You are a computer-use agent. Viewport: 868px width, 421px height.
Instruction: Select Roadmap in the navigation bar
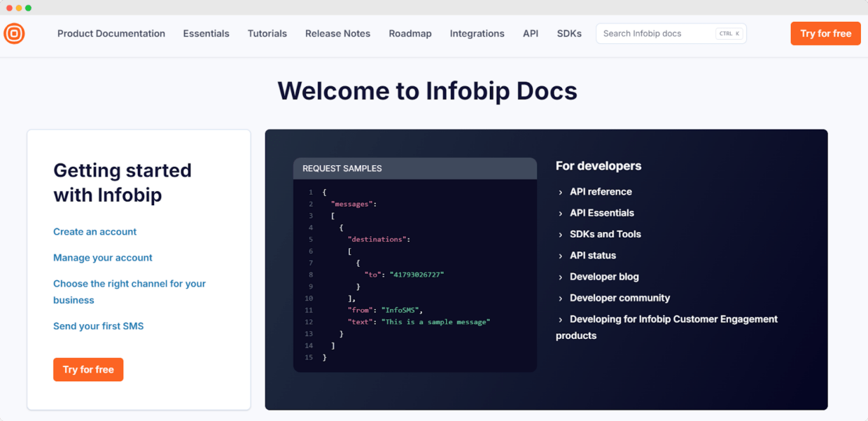(409, 34)
